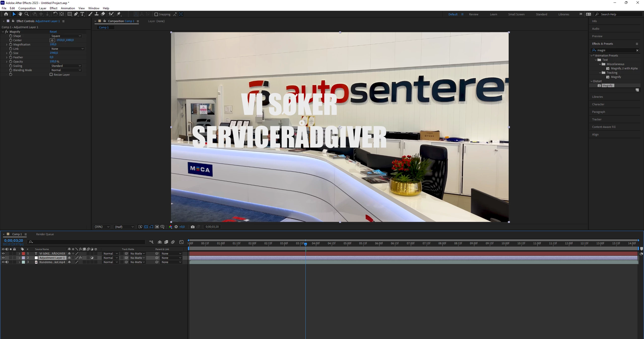Expand the Magnification property
The width and height of the screenshot is (644, 339).
(7, 44)
